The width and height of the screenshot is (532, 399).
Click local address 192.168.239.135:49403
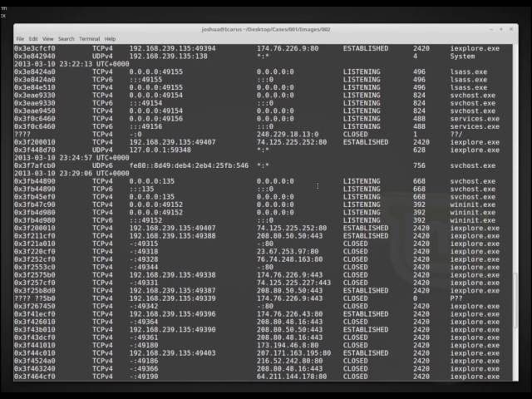[x=172, y=352]
